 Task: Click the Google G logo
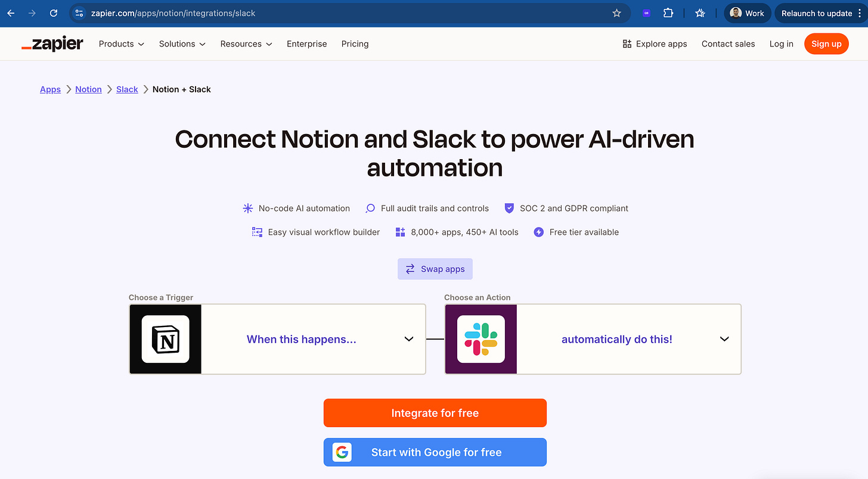(342, 452)
